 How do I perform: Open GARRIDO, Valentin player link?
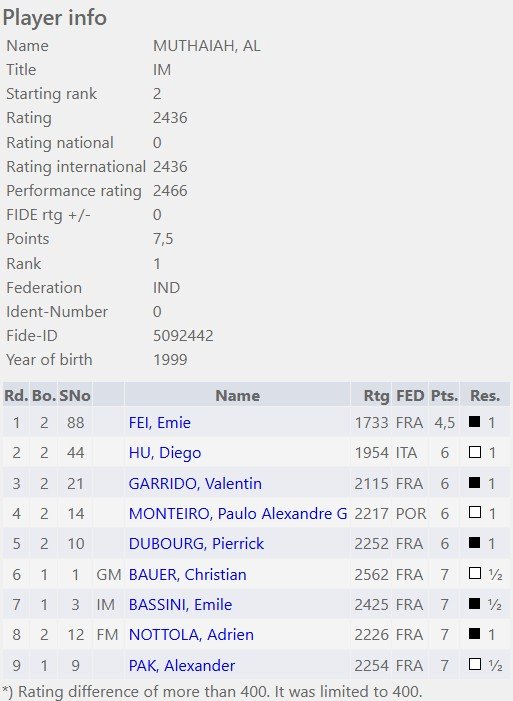pyautogui.click(x=195, y=483)
